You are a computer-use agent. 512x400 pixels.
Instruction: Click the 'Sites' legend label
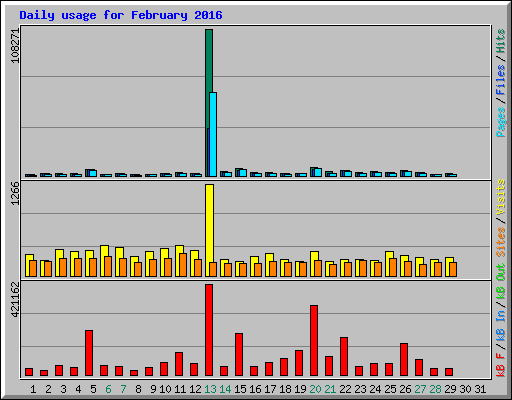pos(501,242)
